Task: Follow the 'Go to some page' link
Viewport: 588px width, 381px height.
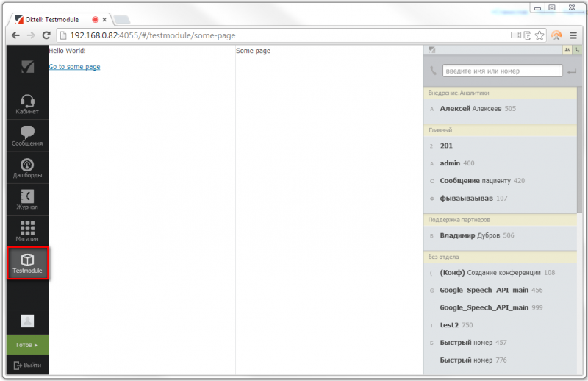Action: [74, 67]
